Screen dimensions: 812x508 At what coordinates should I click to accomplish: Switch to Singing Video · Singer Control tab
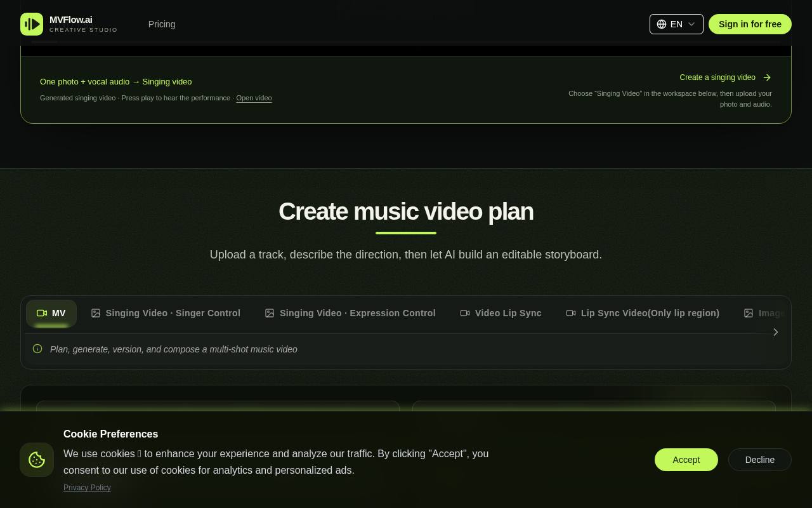point(166,313)
